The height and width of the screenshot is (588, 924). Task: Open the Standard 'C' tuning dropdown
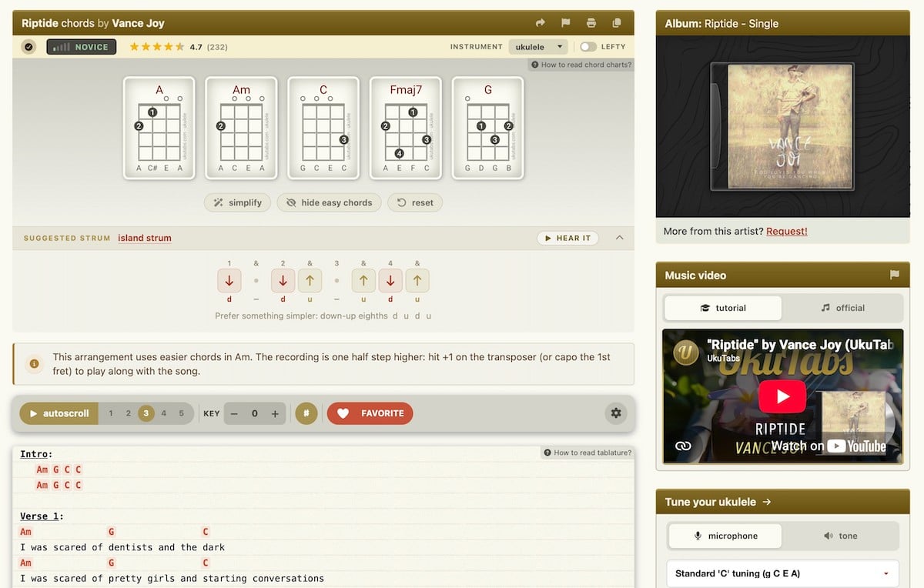(x=782, y=573)
